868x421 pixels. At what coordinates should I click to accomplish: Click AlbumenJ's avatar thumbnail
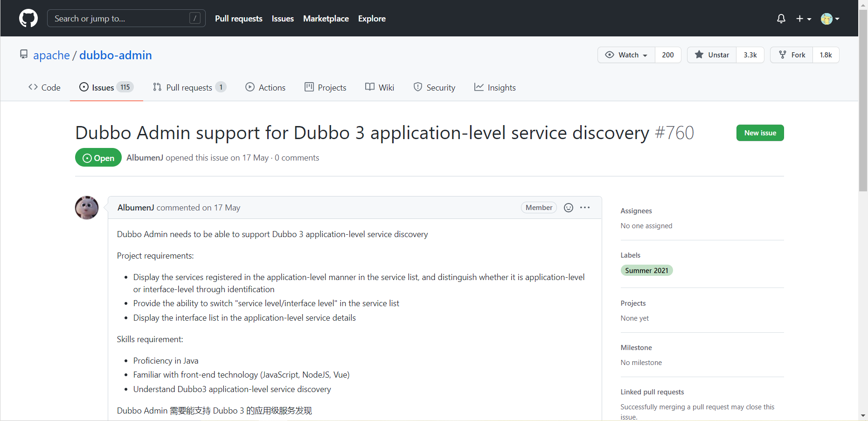coord(87,208)
